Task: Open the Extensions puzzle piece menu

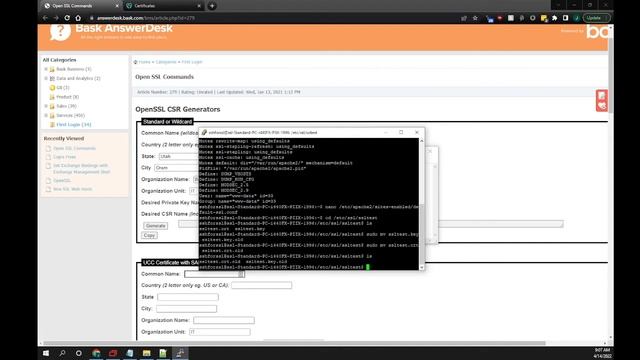Action: click(x=554, y=18)
